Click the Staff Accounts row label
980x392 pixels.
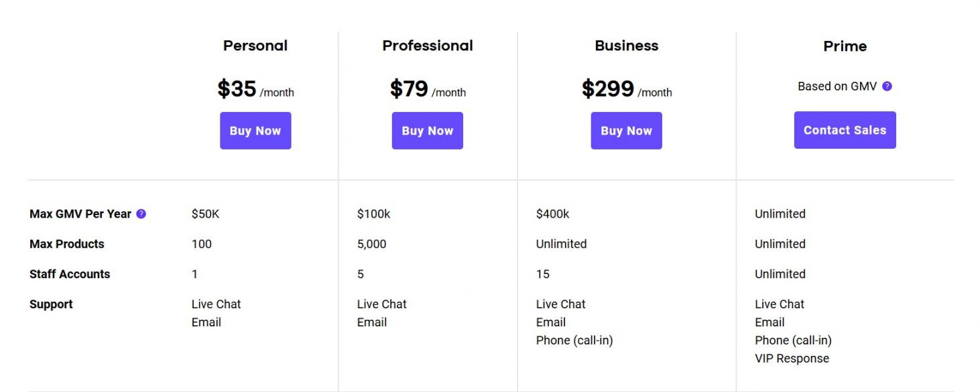coord(70,274)
